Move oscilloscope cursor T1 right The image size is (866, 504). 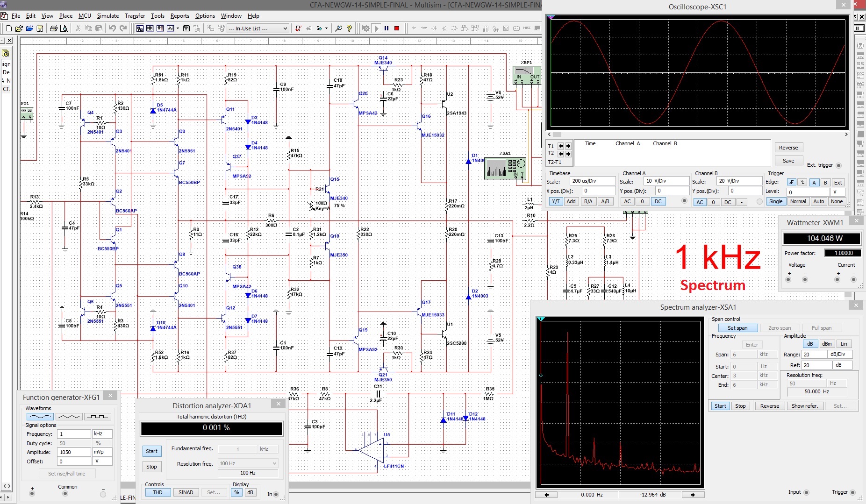click(568, 146)
